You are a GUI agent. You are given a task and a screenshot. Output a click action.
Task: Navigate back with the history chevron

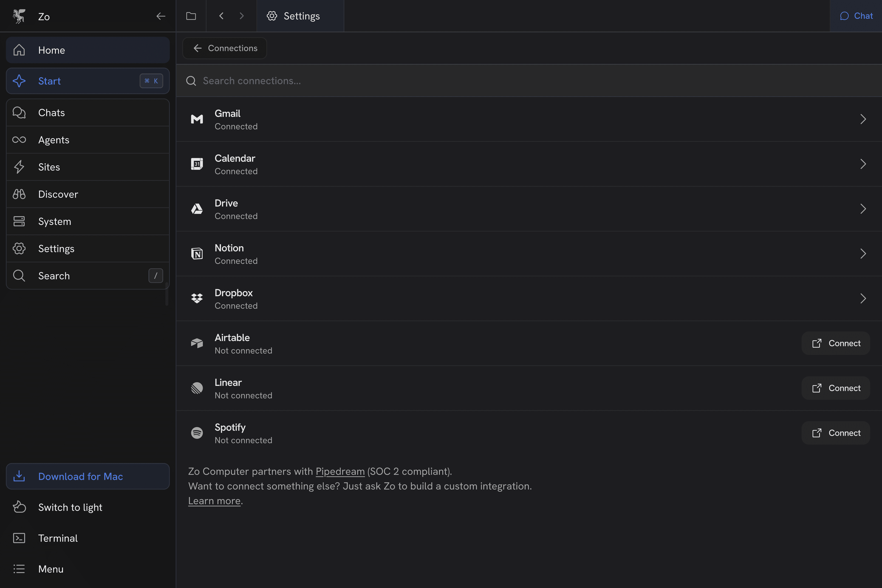pyautogui.click(x=221, y=16)
